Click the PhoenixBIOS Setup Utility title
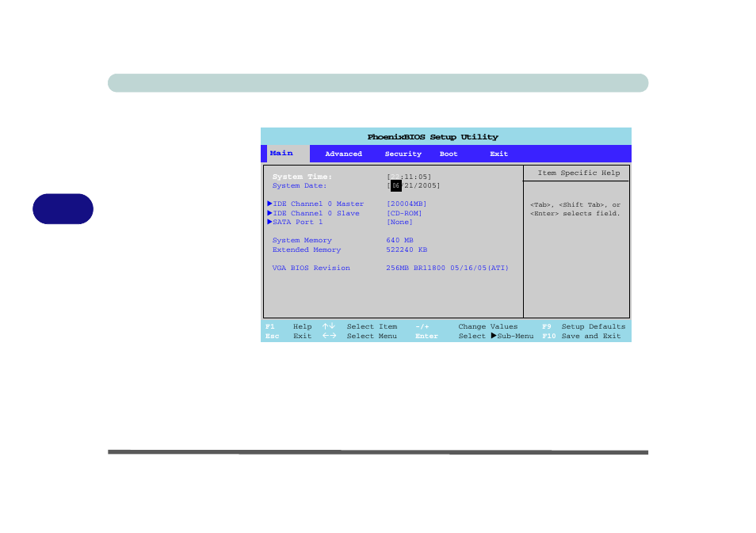The height and width of the screenshot is (533, 756). 433,137
